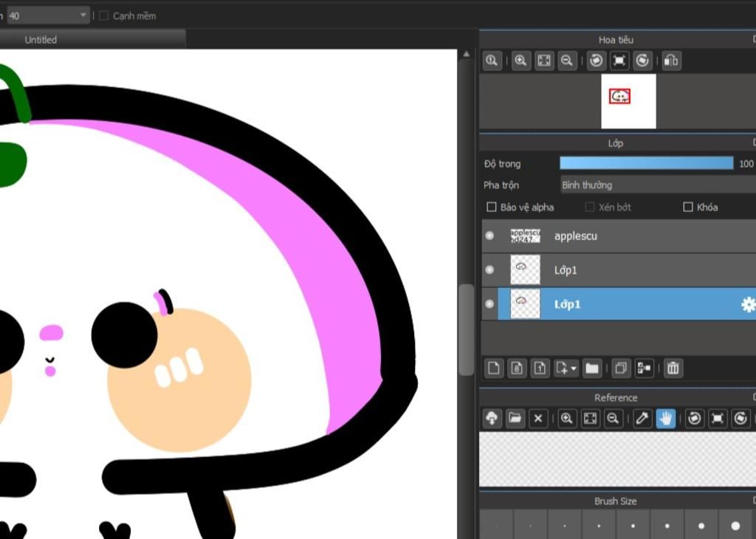
Task: Duplicate the selected layer
Action: pos(621,369)
